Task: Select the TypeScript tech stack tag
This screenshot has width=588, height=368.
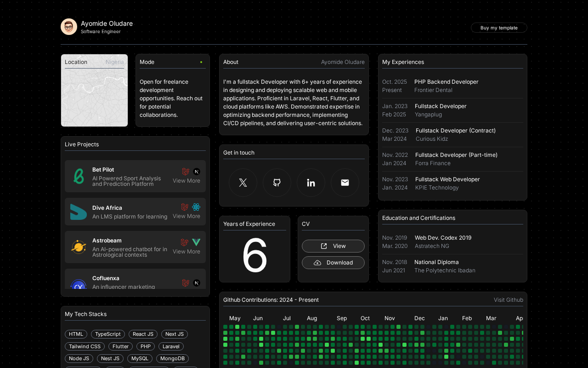Action: [x=108, y=334]
